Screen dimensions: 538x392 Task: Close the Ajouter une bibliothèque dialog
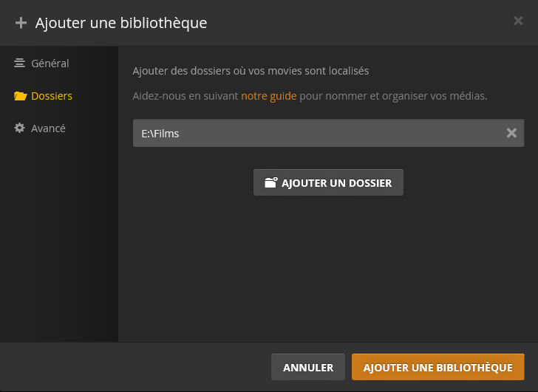tap(518, 21)
